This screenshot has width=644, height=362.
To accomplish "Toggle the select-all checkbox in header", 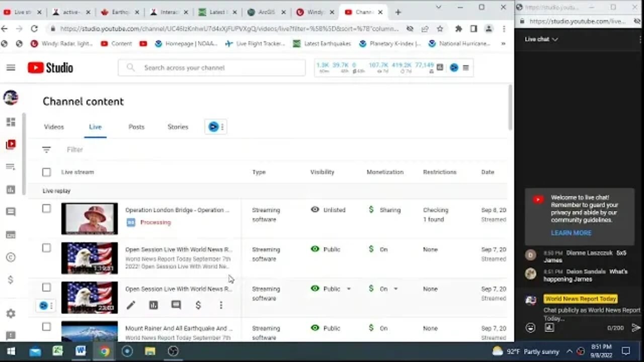I will pos(46,172).
